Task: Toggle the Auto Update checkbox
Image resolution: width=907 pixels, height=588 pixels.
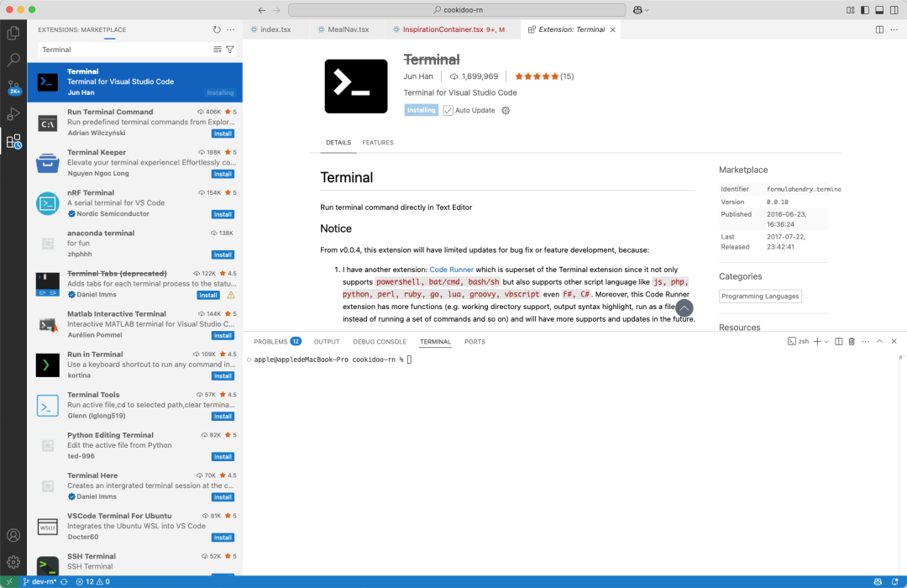Action: [448, 111]
